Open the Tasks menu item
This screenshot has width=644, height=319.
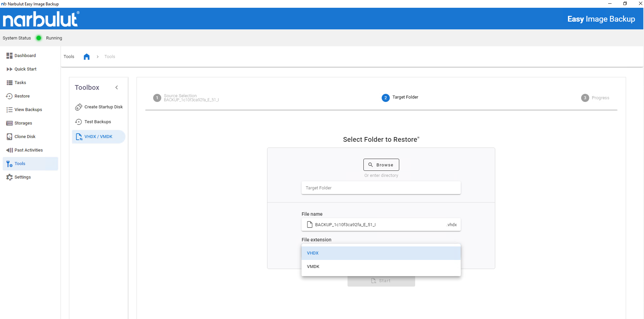pos(20,83)
